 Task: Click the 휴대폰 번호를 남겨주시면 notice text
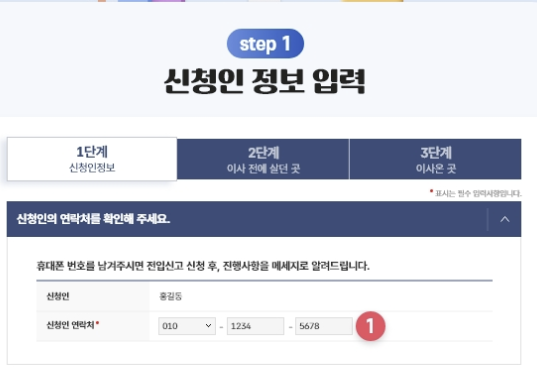pyautogui.click(x=203, y=265)
